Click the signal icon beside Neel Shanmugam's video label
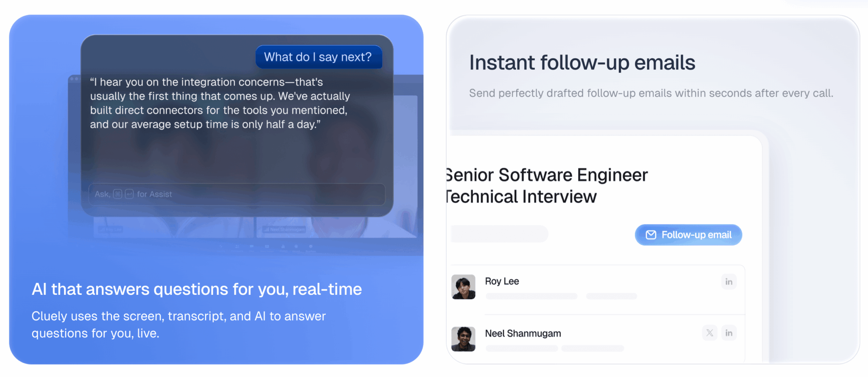The height and width of the screenshot is (377, 868). pos(266,230)
